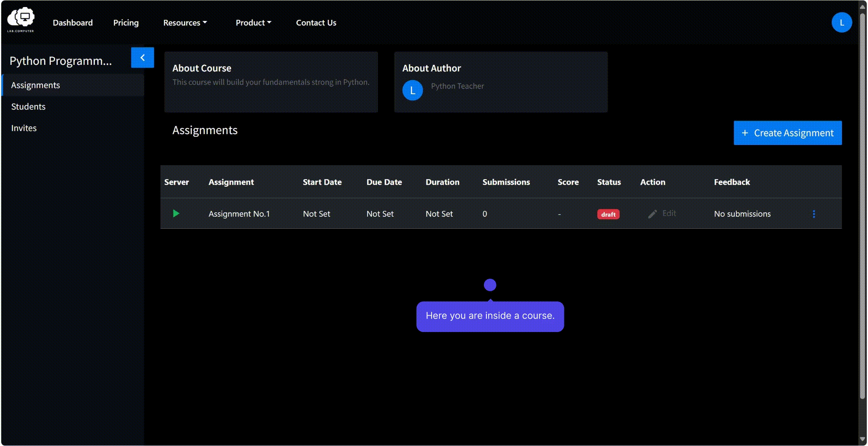Click the 'Assignment' column header
The width and height of the screenshot is (868, 446).
coord(231,182)
